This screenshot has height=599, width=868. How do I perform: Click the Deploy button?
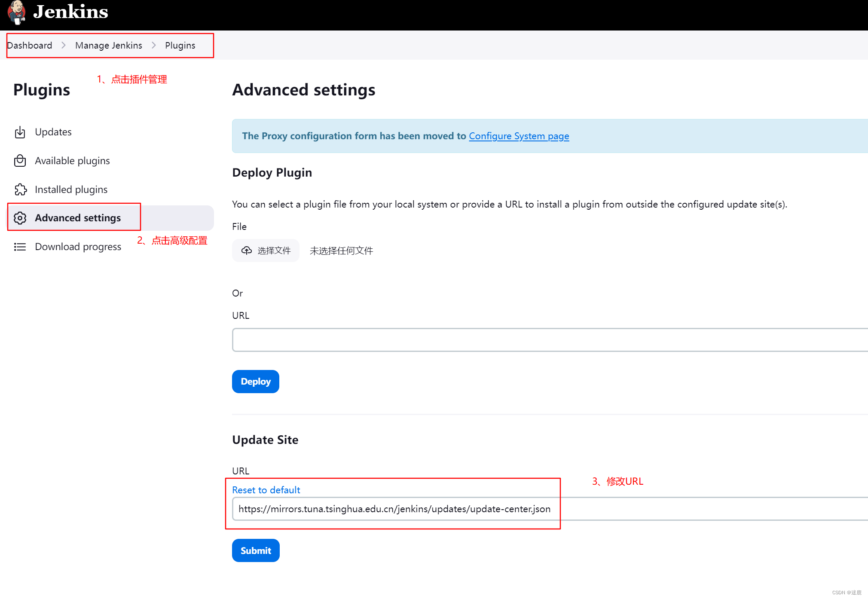(x=256, y=382)
